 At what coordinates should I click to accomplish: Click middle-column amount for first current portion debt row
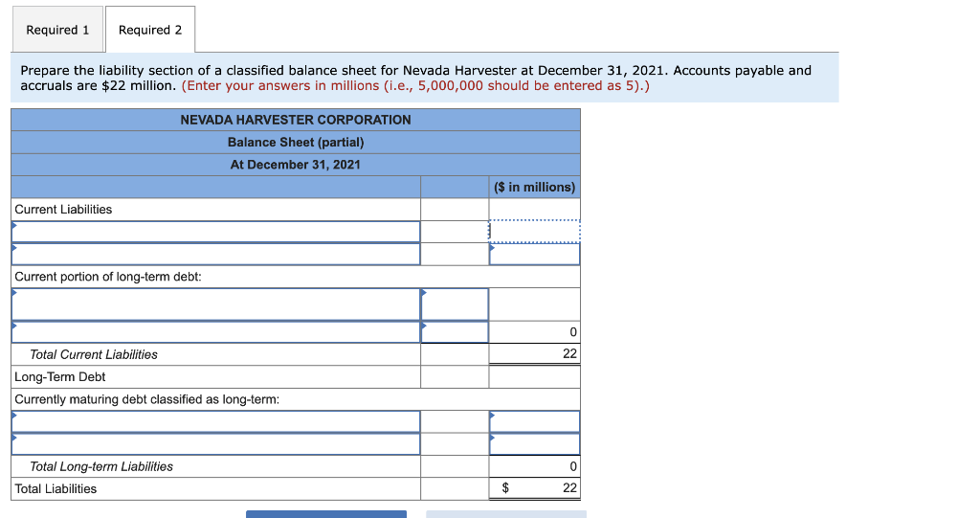[x=455, y=304]
